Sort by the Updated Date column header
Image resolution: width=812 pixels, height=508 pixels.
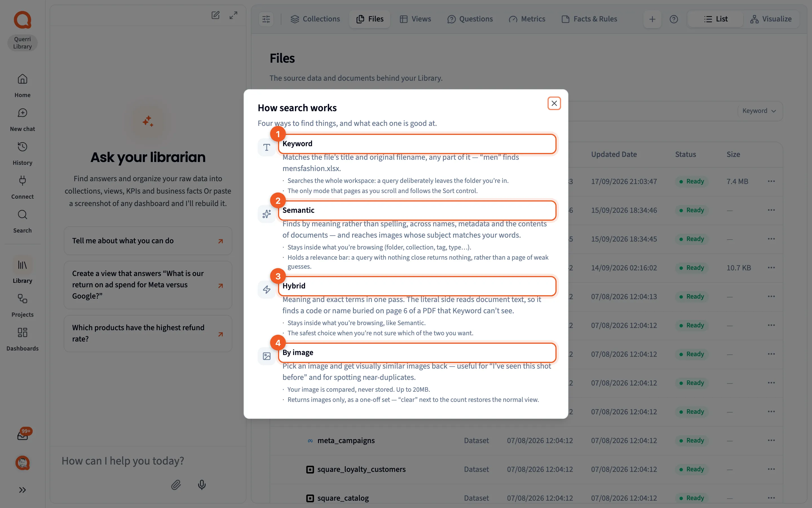click(614, 155)
